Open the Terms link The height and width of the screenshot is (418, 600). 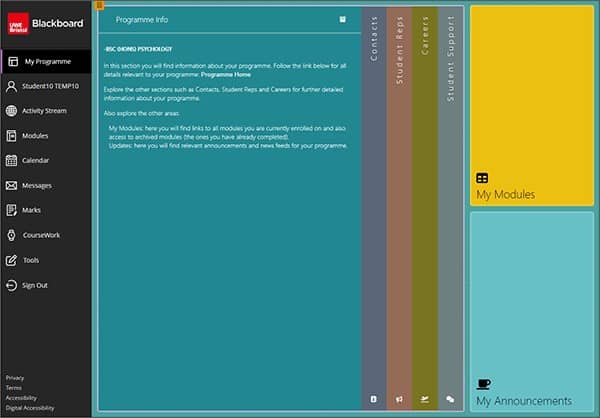[14, 388]
